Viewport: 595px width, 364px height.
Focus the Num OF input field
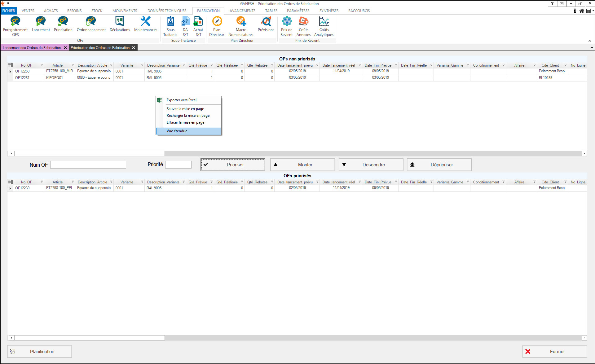pyautogui.click(x=88, y=165)
